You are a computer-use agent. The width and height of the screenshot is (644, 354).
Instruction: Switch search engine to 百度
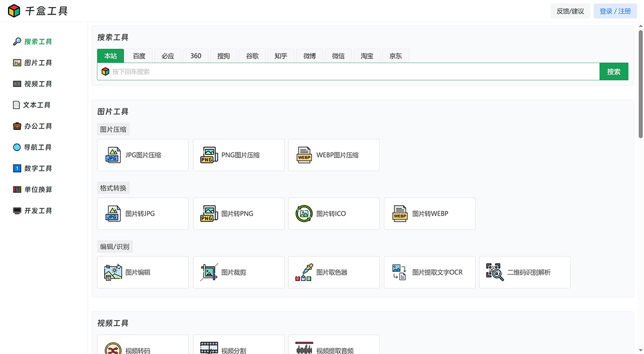point(139,55)
